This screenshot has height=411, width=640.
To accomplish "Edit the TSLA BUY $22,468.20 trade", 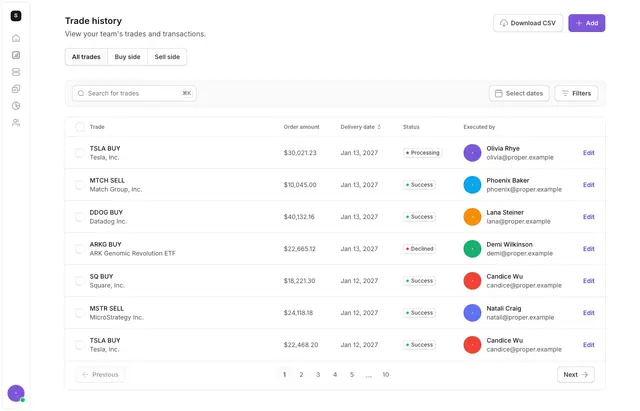I will tap(589, 345).
